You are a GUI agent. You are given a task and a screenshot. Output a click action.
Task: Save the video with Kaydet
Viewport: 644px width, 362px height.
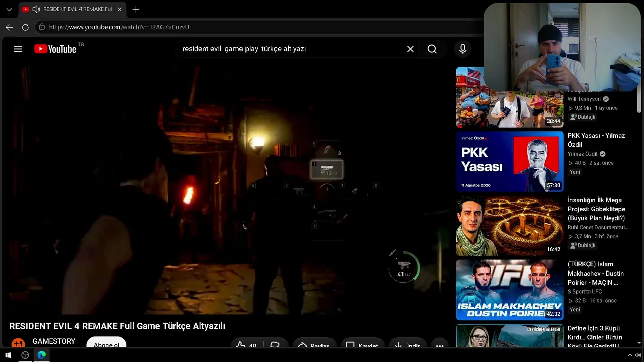point(363,345)
